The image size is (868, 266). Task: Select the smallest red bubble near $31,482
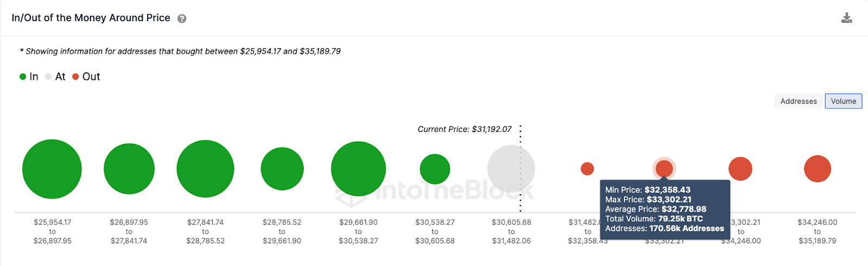click(588, 169)
